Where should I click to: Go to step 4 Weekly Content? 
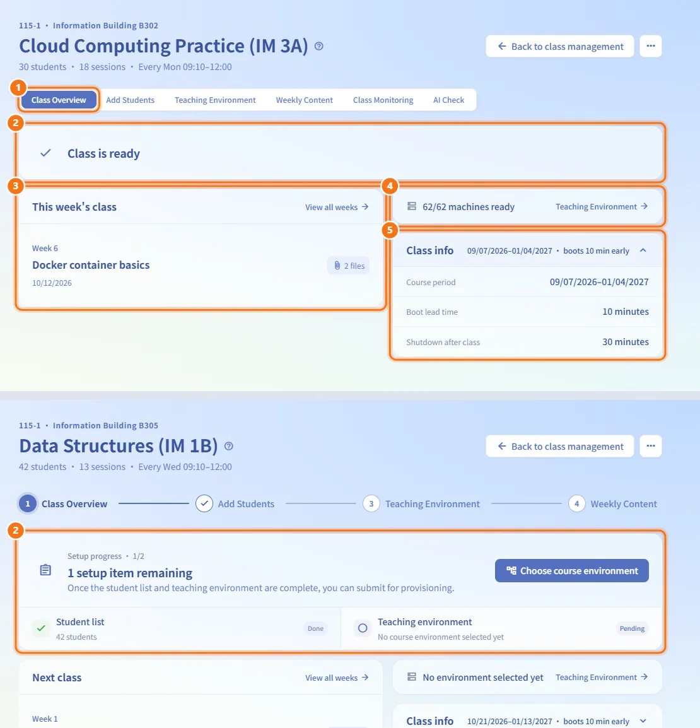coord(613,504)
